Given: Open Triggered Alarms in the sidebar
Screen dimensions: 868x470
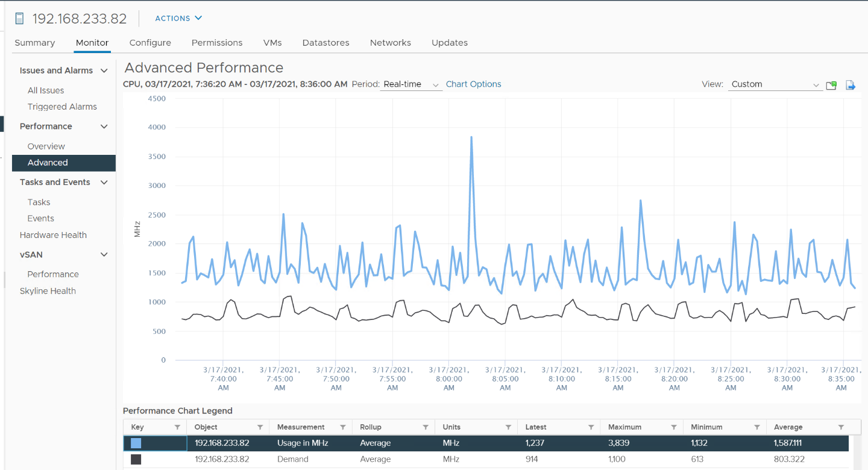Looking at the screenshot, I should [x=62, y=107].
